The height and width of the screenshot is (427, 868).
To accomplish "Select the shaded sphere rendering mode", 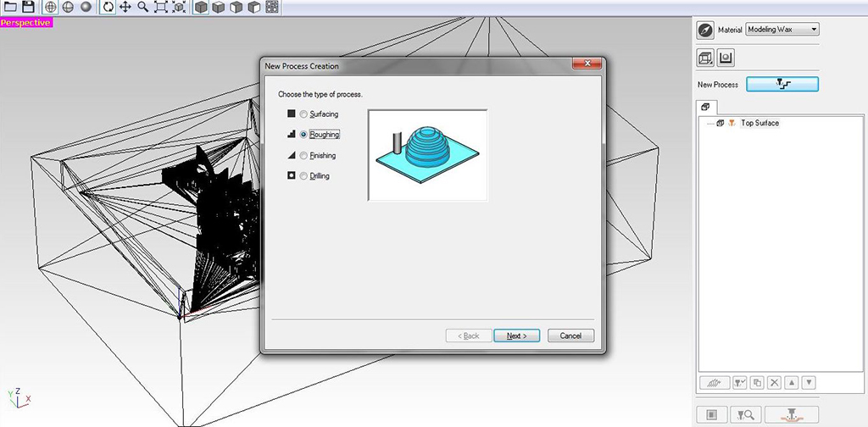I will coord(86,7).
